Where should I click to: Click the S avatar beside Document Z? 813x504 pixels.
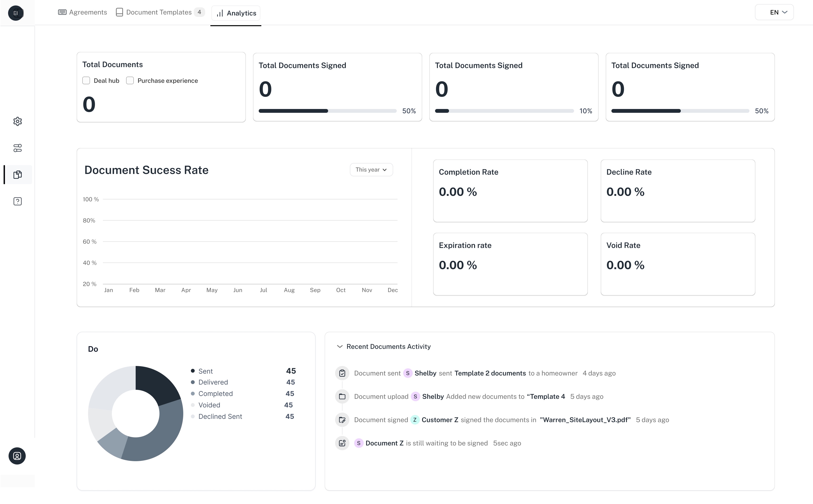click(x=359, y=443)
